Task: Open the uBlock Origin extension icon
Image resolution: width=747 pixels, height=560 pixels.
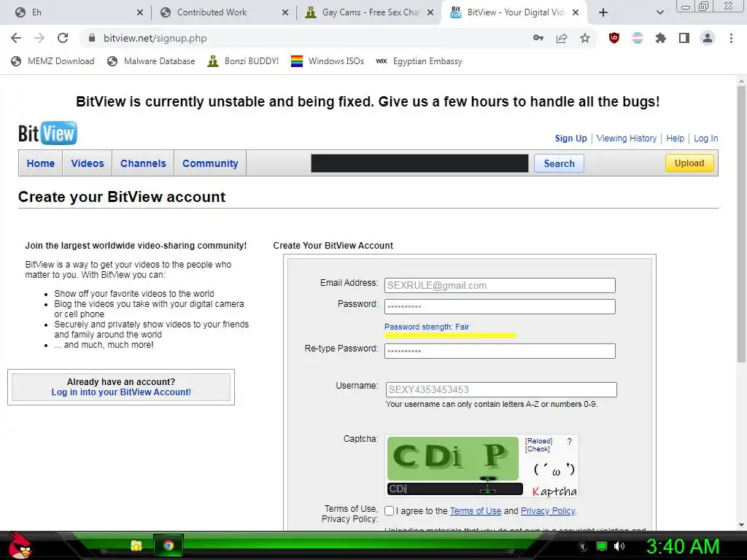Action: coord(614,38)
